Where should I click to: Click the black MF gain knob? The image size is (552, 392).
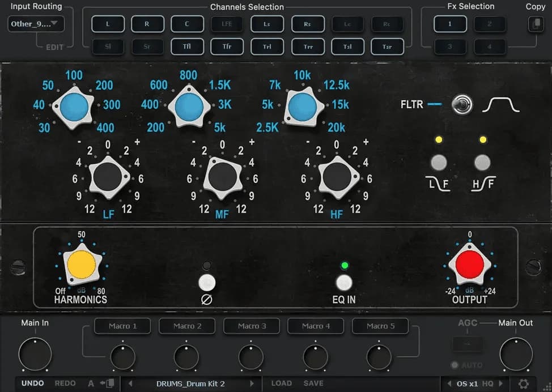(223, 177)
